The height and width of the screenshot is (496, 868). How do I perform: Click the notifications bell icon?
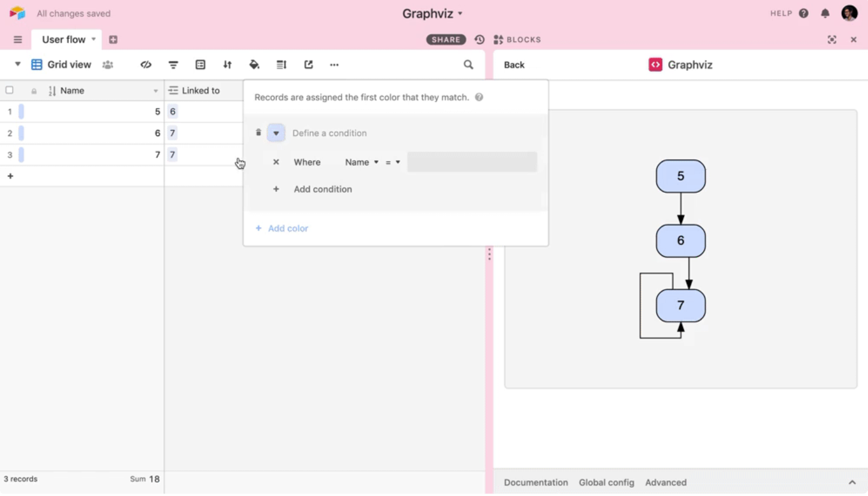pyautogui.click(x=825, y=13)
